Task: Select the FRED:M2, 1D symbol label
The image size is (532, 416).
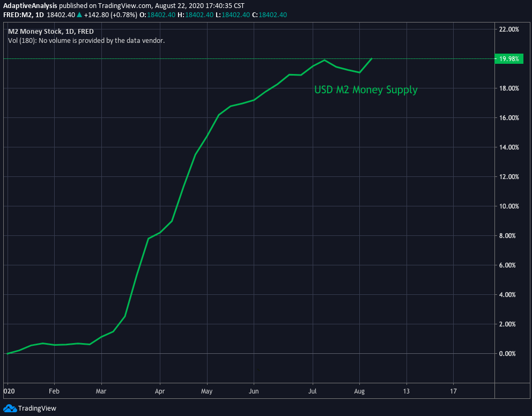Action: coord(24,15)
